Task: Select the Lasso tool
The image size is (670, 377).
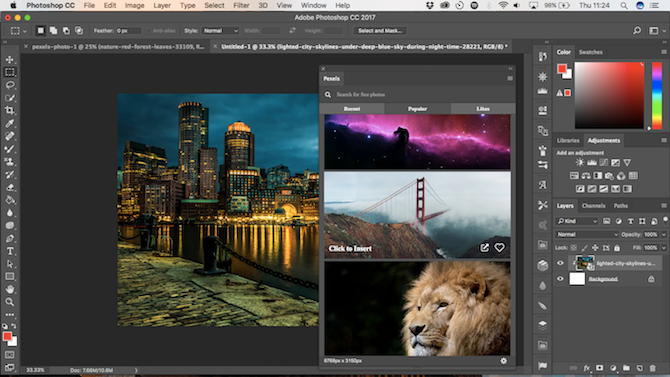Action: pyautogui.click(x=9, y=85)
